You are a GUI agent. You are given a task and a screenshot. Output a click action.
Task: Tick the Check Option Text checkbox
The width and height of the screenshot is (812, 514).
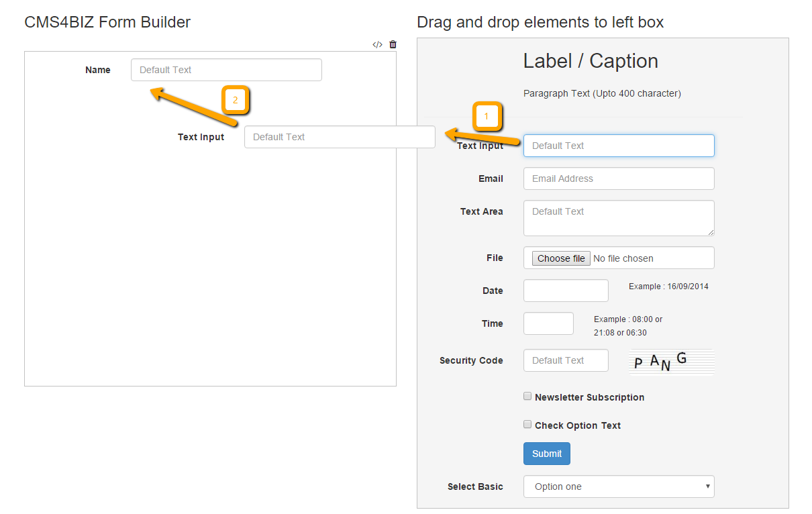tap(527, 425)
